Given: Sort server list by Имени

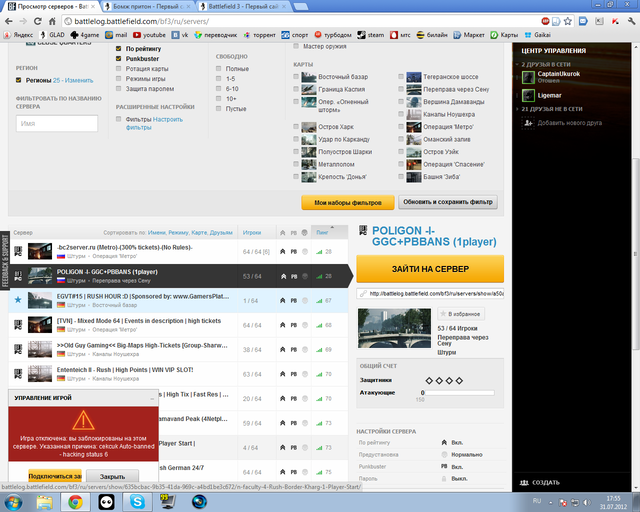Looking at the screenshot, I should point(157,233).
